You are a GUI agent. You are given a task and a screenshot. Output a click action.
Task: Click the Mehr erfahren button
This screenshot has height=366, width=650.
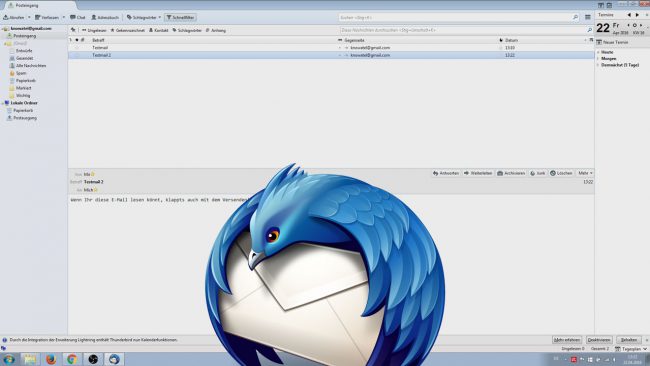(567, 340)
